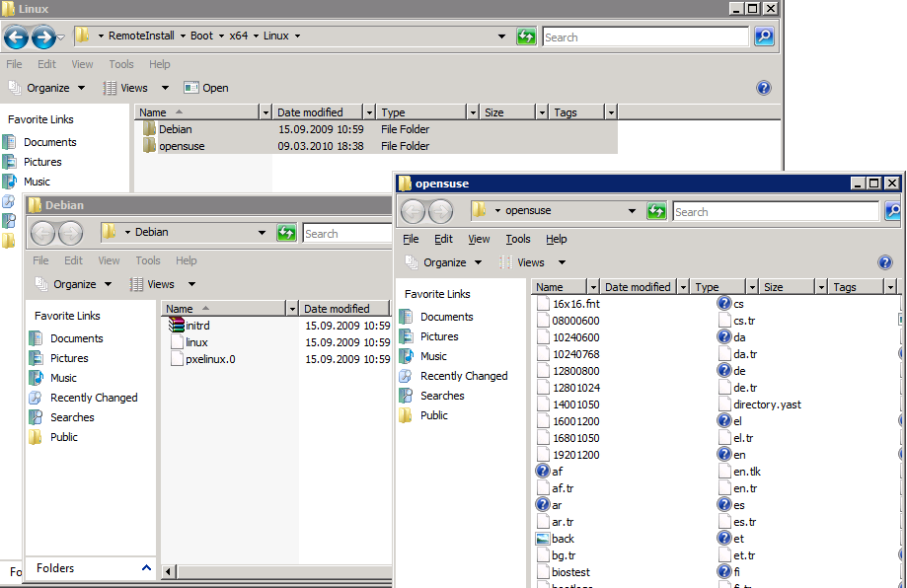
Task: Click the Refresh icon in Debian window
Action: tap(286, 233)
